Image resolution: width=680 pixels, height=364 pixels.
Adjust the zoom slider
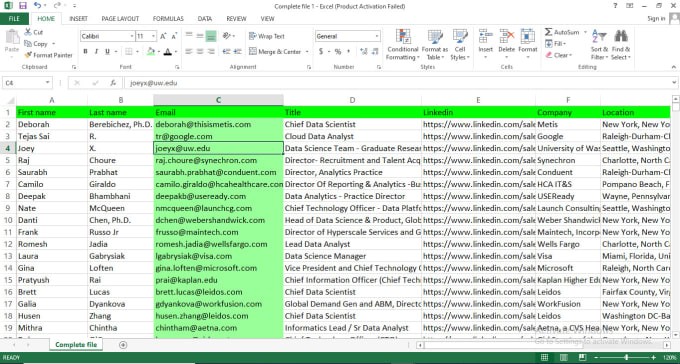click(x=625, y=357)
